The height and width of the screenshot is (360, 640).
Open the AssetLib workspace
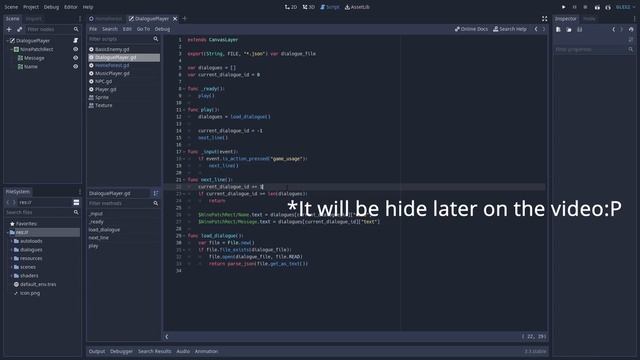point(357,7)
